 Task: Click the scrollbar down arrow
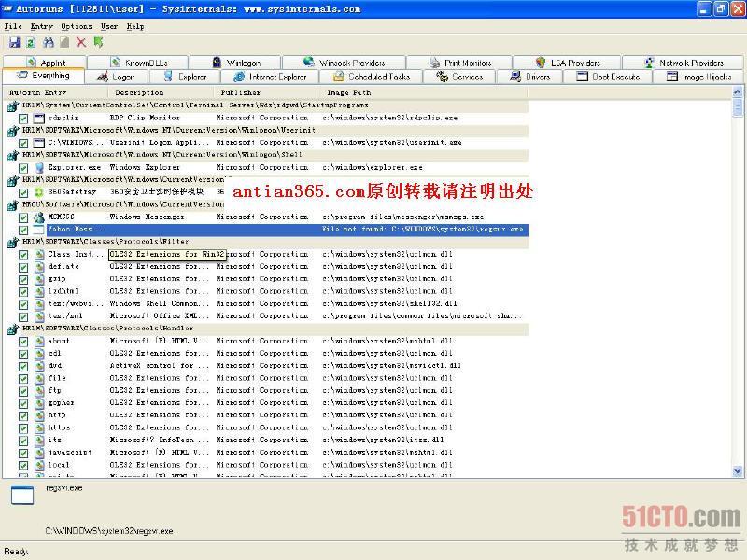737,471
